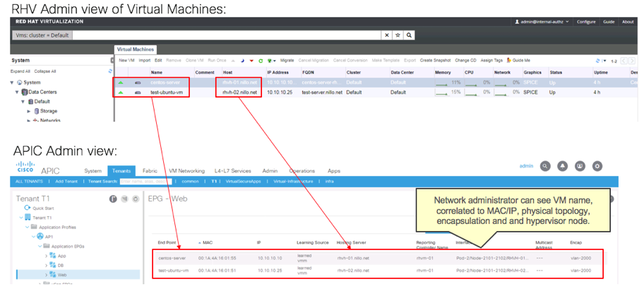This screenshot has height=289, width=644.
Task: Open the admin@internal-authz user dropdown
Action: coord(544,22)
